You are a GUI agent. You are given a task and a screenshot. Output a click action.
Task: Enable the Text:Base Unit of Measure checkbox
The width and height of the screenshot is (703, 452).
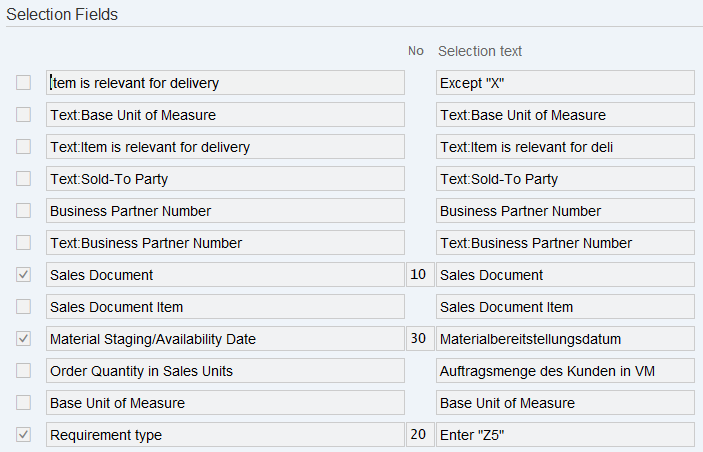(x=24, y=115)
